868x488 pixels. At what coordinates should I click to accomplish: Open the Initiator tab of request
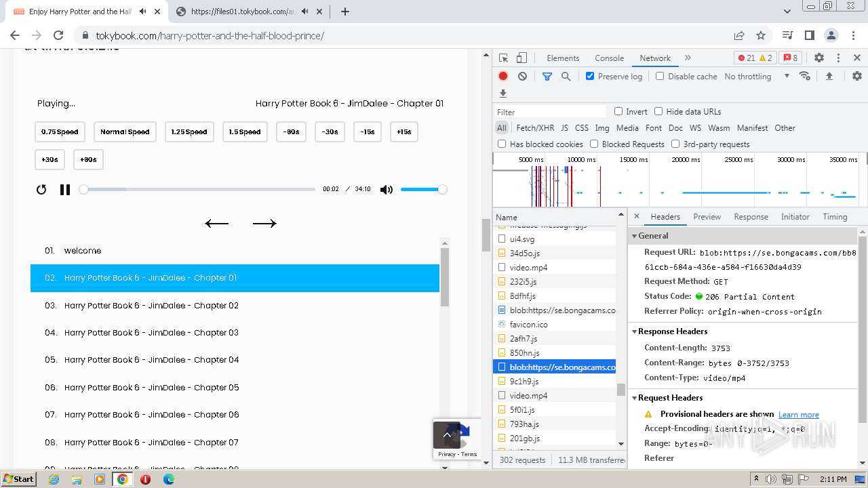pyautogui.click(x=795, y=217)
